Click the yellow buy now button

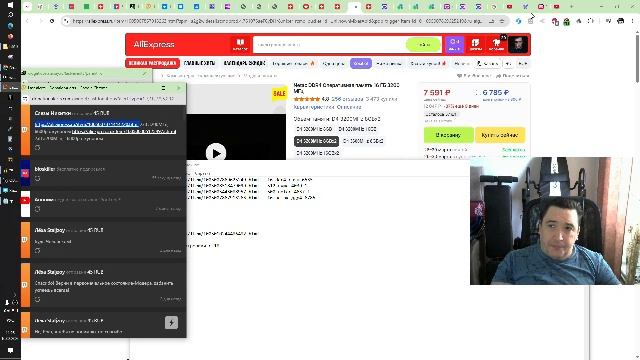[x=500, y=135]
